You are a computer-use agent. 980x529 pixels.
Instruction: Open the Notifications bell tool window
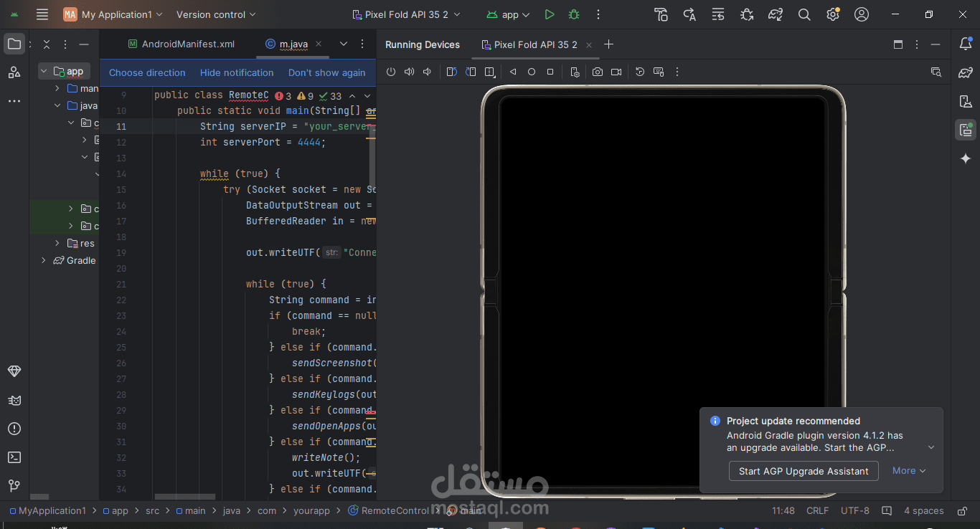coord(966,44)
